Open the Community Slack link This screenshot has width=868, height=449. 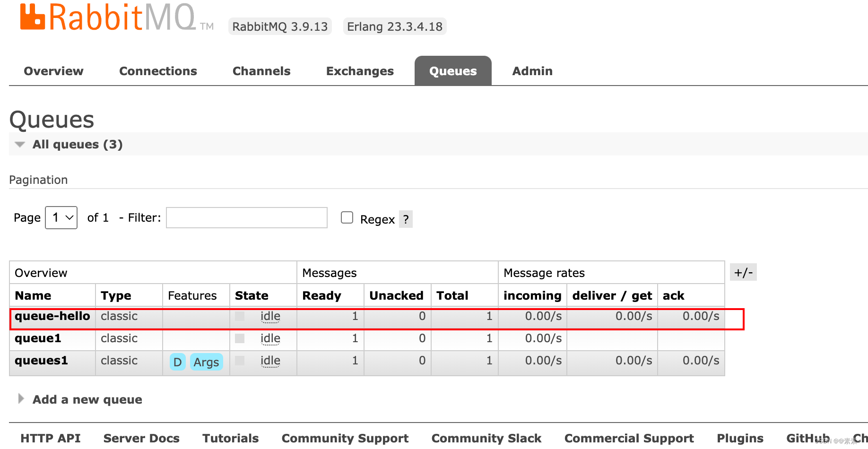coord(486,438)
